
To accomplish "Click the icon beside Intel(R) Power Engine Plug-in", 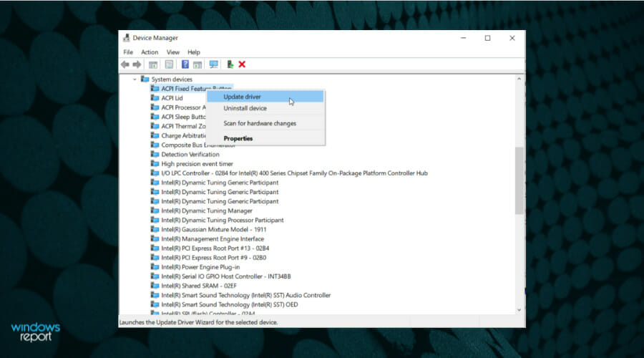I will click(155, 267).
